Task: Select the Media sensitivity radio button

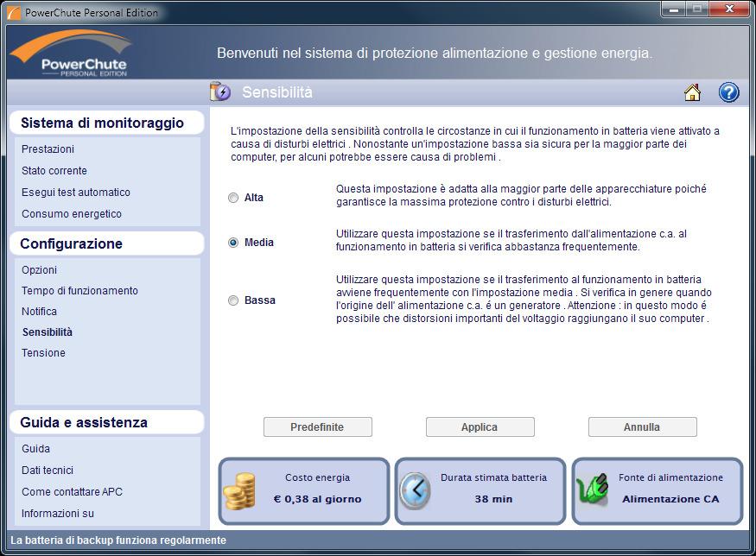Action: coord(232,242)
